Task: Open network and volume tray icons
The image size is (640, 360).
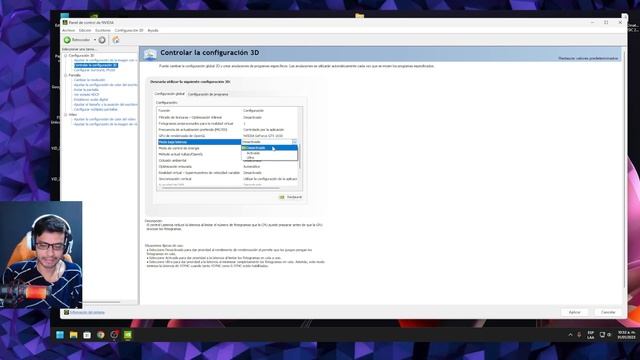Action: [x=605, y=335]
